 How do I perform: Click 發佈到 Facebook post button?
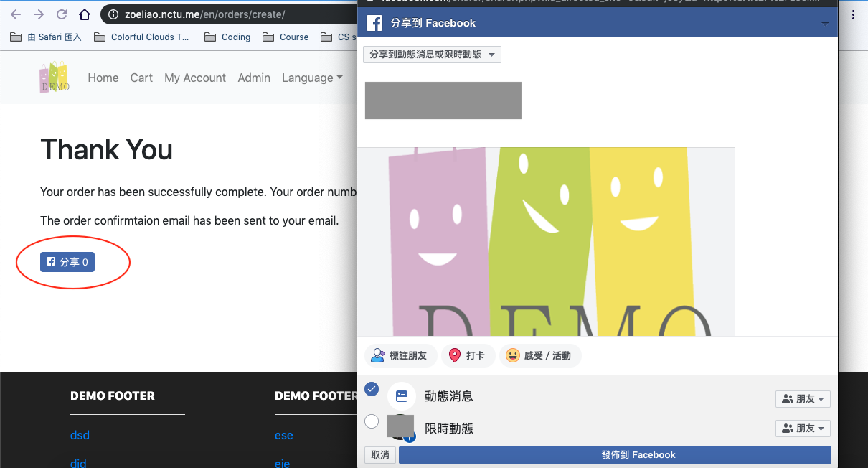click(615, 455)
